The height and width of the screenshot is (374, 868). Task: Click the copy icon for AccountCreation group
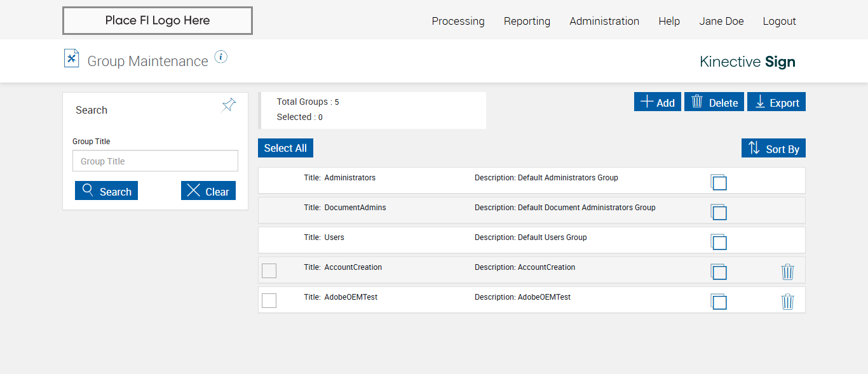(719, 272)
